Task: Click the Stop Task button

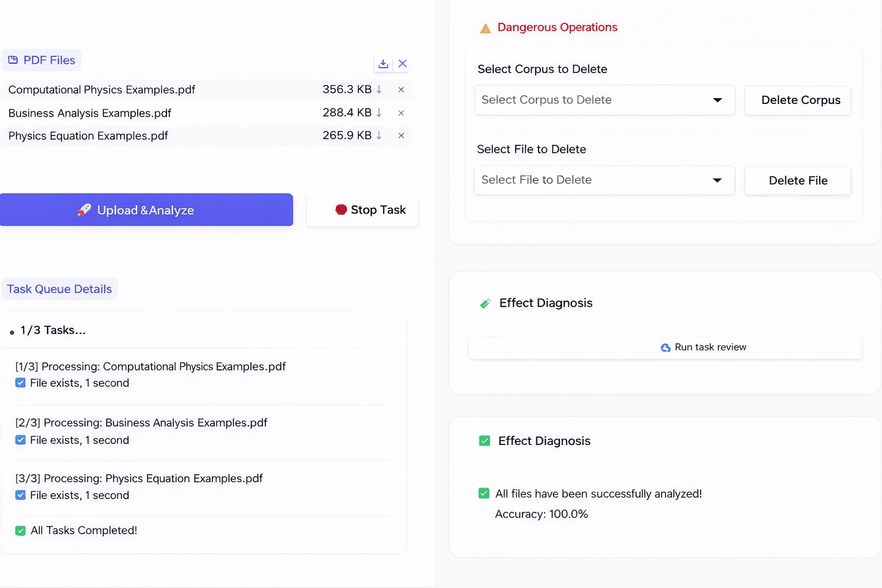Action: click(362, 210)
